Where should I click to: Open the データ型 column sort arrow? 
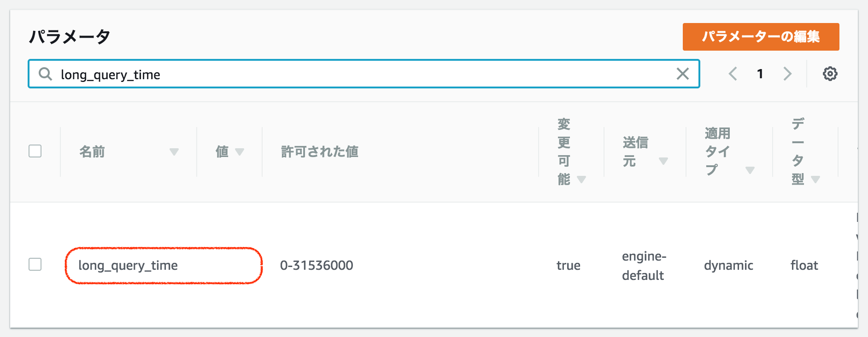click(815, 180)
